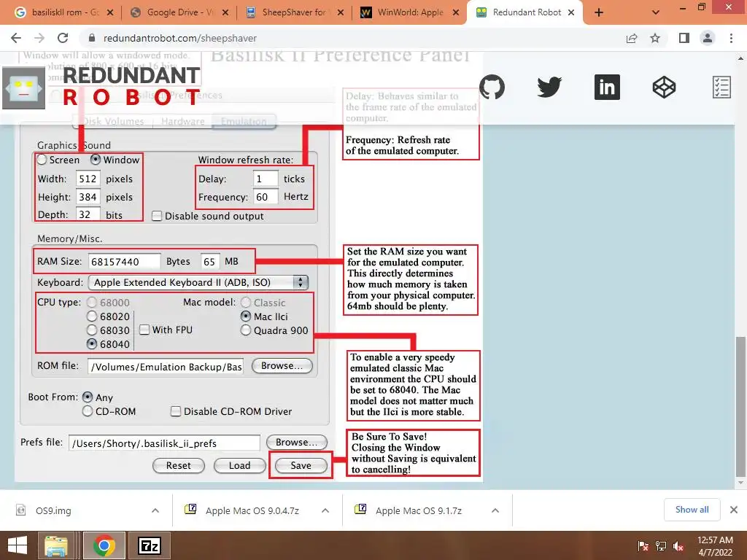Image resolution: width=747 pixels, height=560 pixels.
Task: Click the network icon in system tray
Action: [x=661, y=546]
